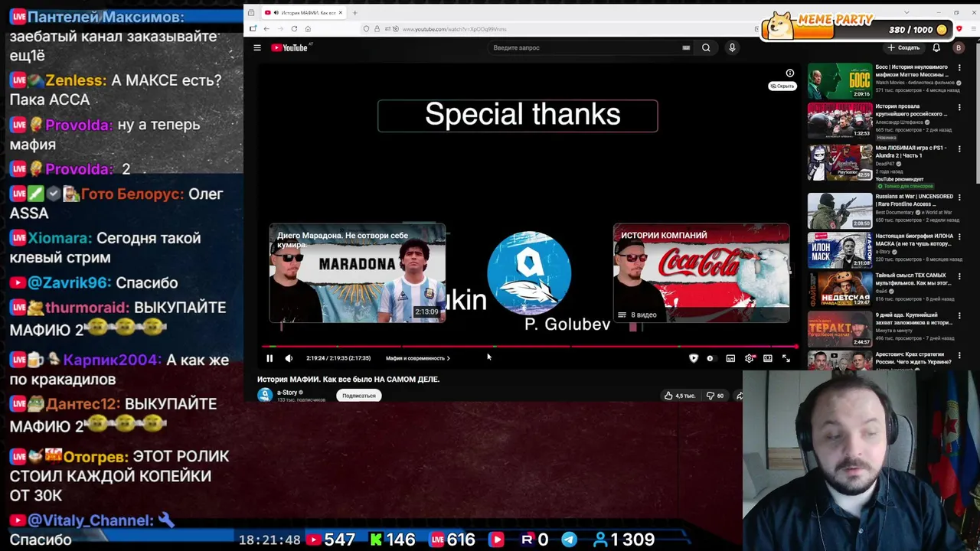
Task: Seek on the red video progress bar
Action: click(528, 347)
